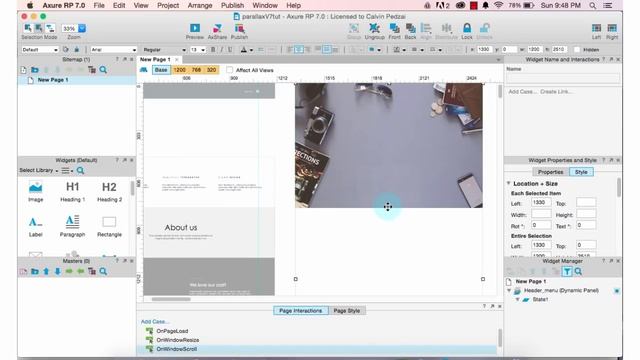Choose the connector Selection Mode icon
This screenshot has height=360, width=640.
50,28
